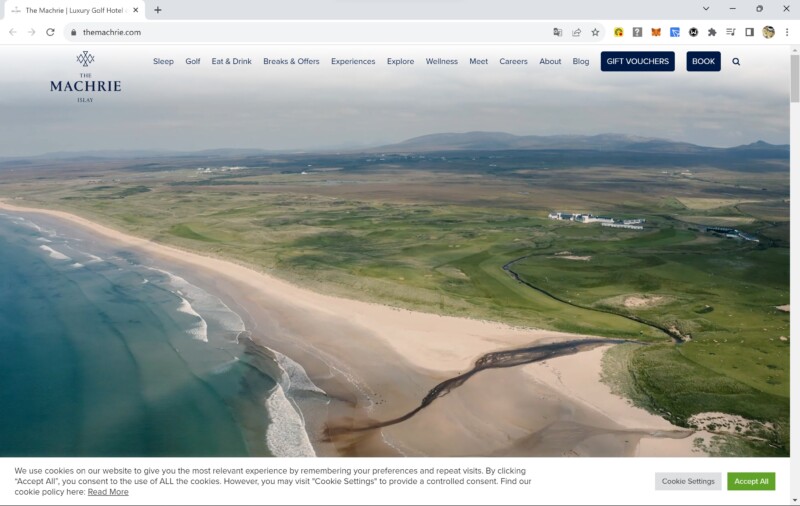Expand the tab search chevron
The image size is (800, 506).
pyautogui.click(x=706, y=9)
